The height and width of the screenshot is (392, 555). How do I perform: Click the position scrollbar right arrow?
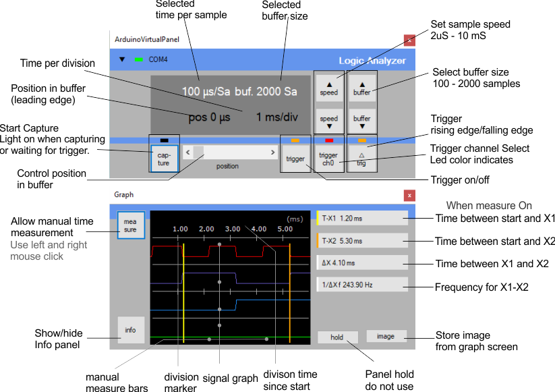pyautogui.click(x=272, y=152)
